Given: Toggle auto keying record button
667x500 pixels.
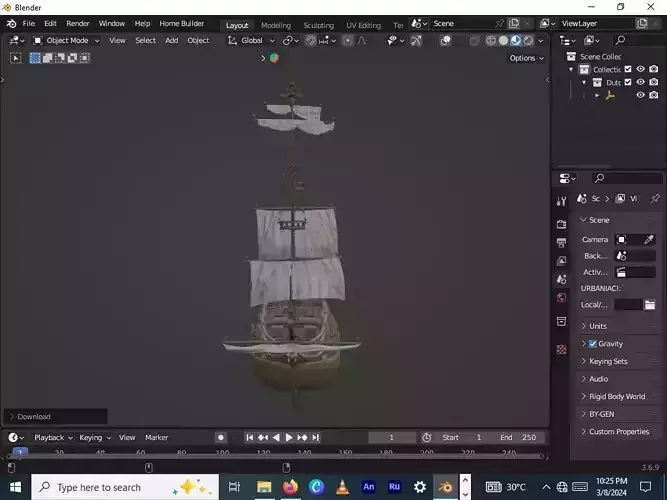Looking at the screenshot, I should 221,437.
